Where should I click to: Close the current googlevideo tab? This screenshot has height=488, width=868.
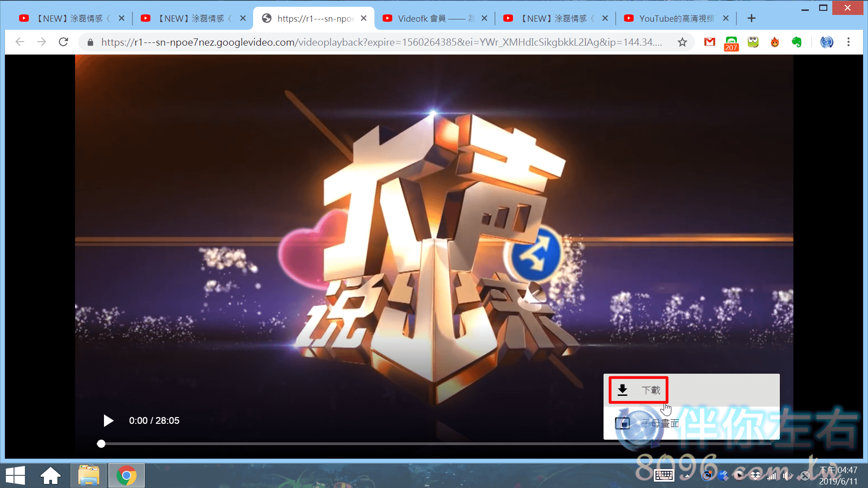363,19
